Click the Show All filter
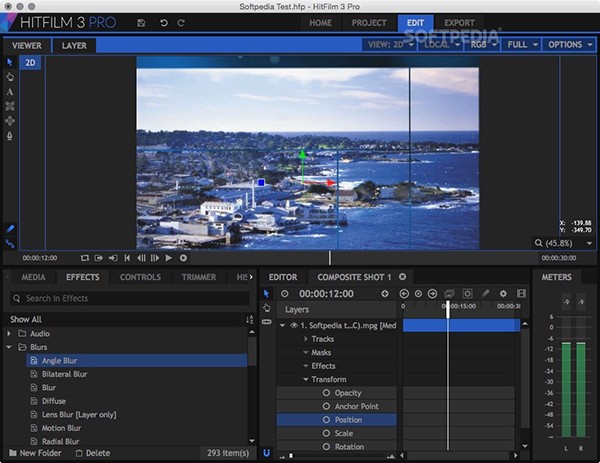 (x=26, y=320)
